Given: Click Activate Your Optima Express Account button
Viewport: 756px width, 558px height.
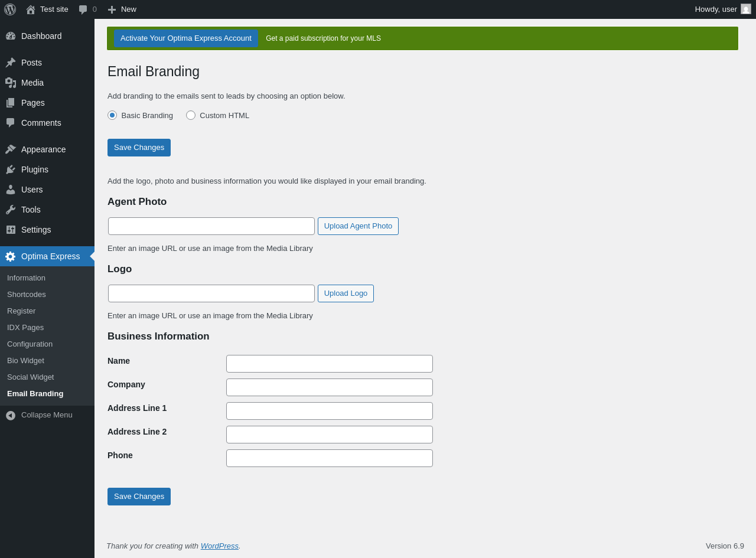Looking at the screenshot, I should coord(186,38).
